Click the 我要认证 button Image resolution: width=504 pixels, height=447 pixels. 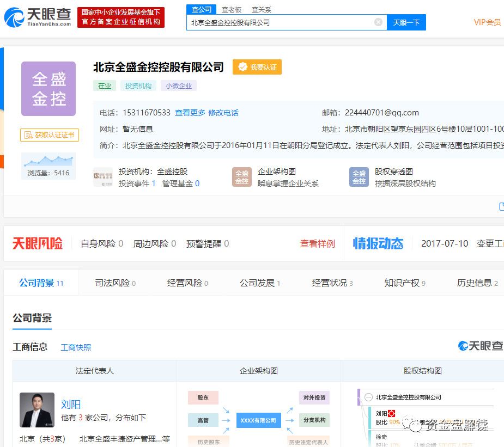(257, 67)
